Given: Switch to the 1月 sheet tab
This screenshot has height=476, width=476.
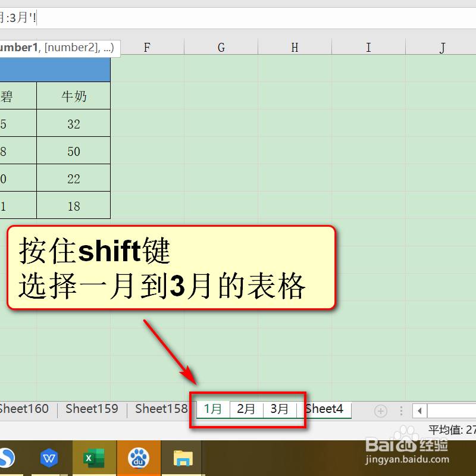Looking at the screenshot, I should pos(213,409).
